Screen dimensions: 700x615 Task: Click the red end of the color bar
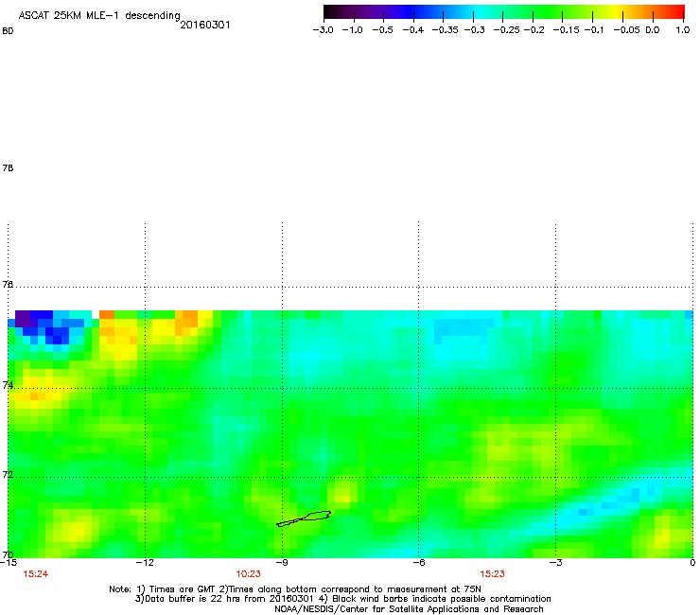[x=676, y=11]
